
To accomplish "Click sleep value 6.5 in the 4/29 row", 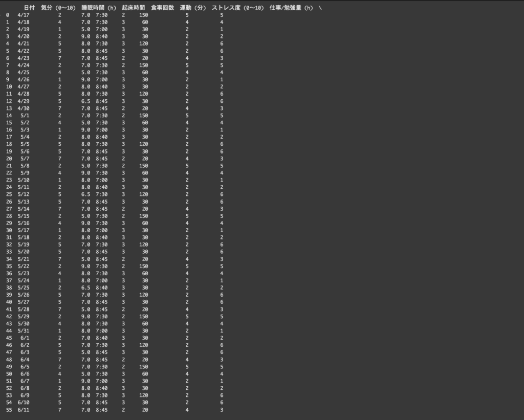I will coord(86,101).
